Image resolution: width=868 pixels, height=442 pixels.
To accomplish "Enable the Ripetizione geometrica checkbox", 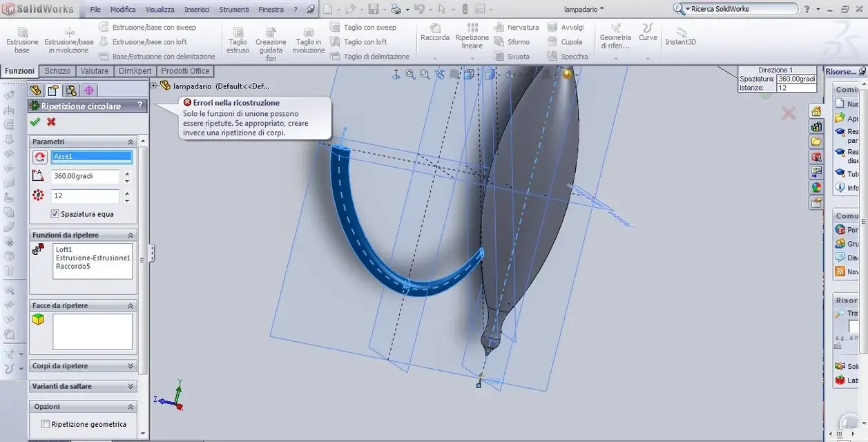I will (46, 424).
